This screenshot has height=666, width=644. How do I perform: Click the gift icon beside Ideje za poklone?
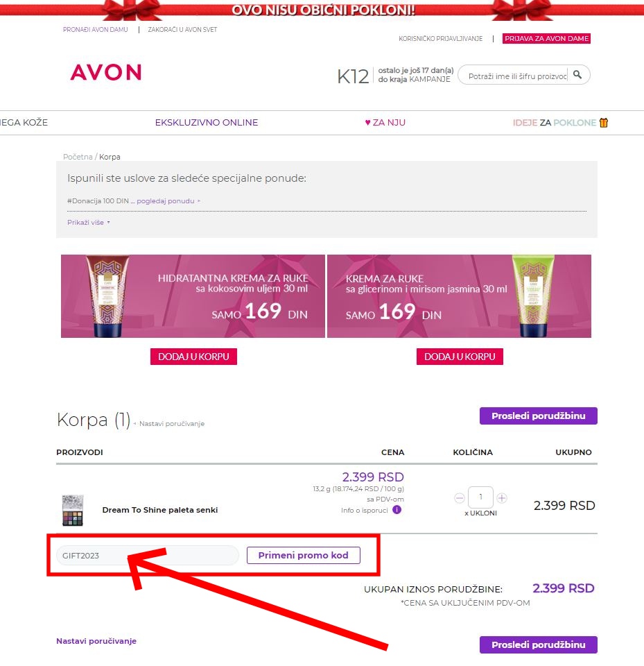pyautogui.click(x=604, y=122)
